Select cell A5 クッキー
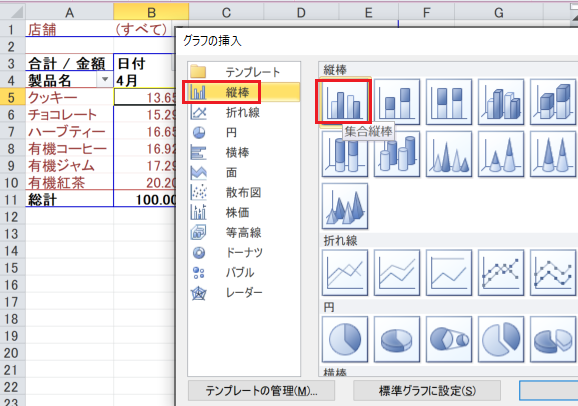578x406 pixels. pos(70,97)
